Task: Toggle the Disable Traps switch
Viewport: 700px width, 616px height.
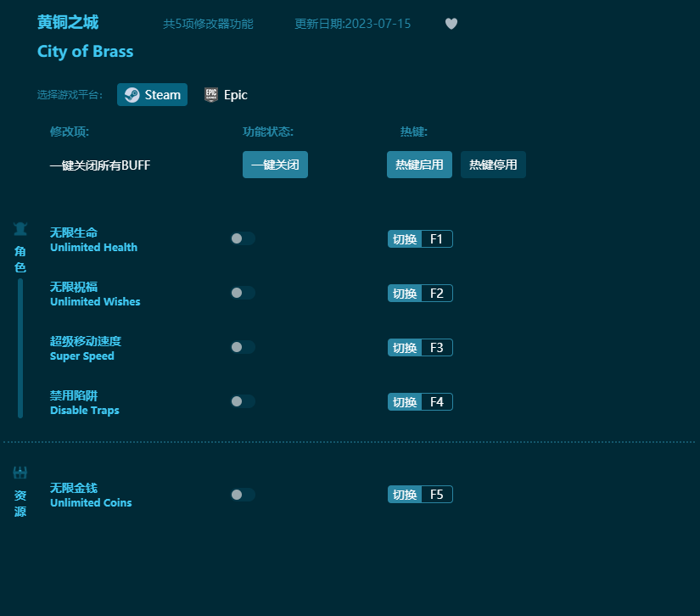Action: [243, 401]
